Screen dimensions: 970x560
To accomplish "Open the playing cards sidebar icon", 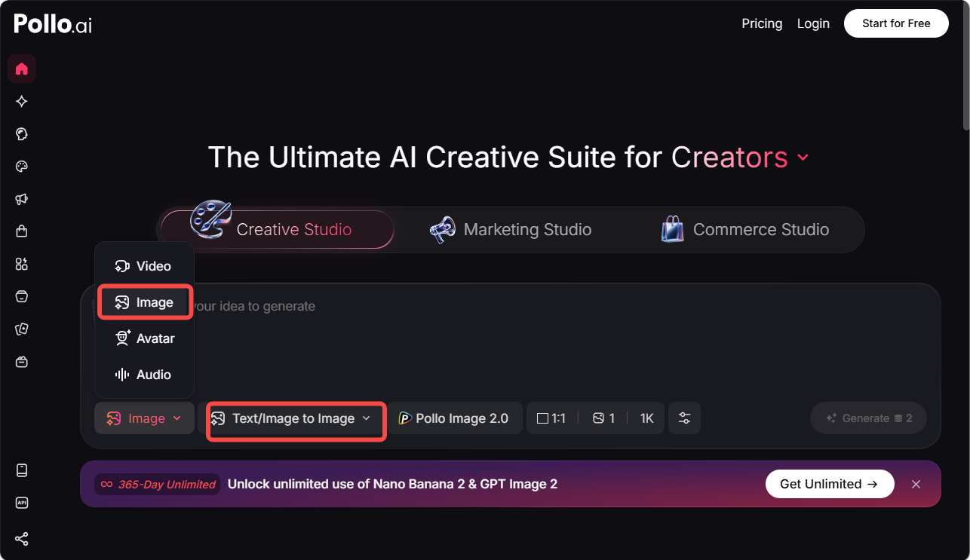I will pyautogui.click(x=22, y=329).
